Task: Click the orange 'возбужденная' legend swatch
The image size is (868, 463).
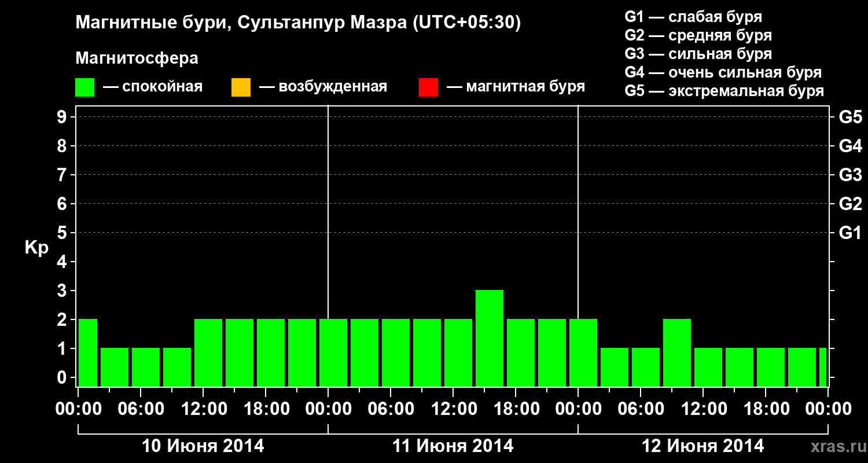Action: pyautogui.click(x=241, y=87)
